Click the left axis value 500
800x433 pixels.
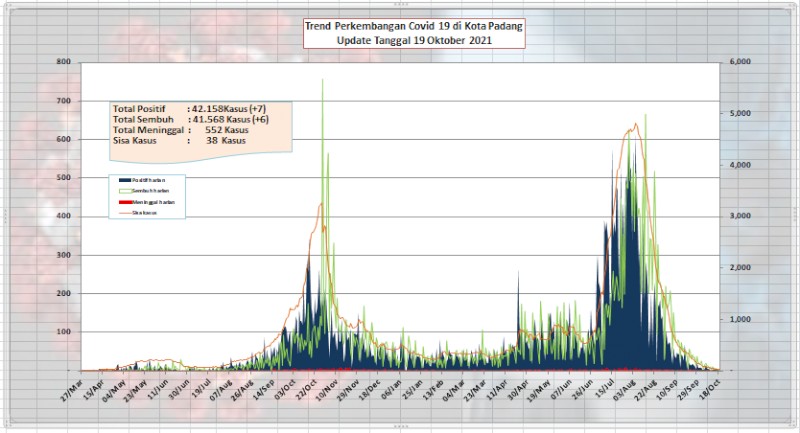pos(64,177)
